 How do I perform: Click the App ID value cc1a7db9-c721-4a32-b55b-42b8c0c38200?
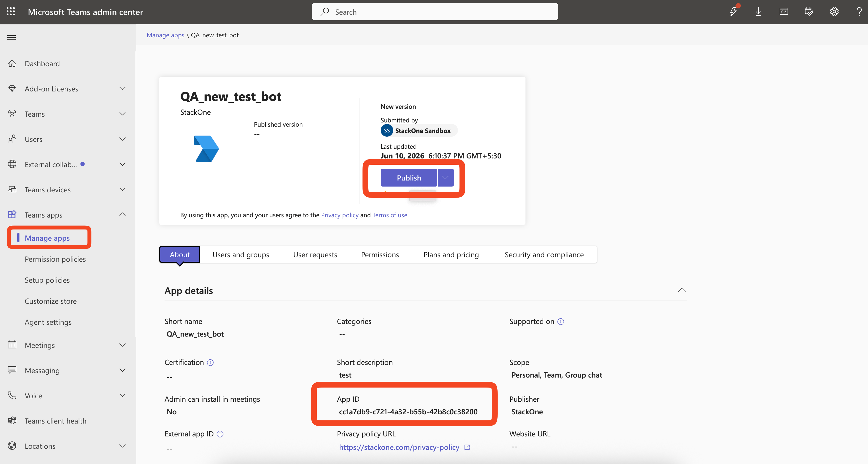click(x=408, y=412)
